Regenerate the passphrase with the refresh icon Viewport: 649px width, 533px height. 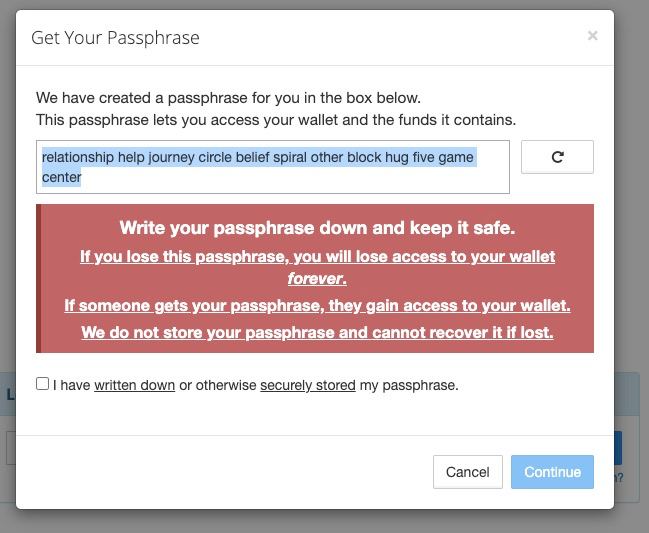coord(557,157)
